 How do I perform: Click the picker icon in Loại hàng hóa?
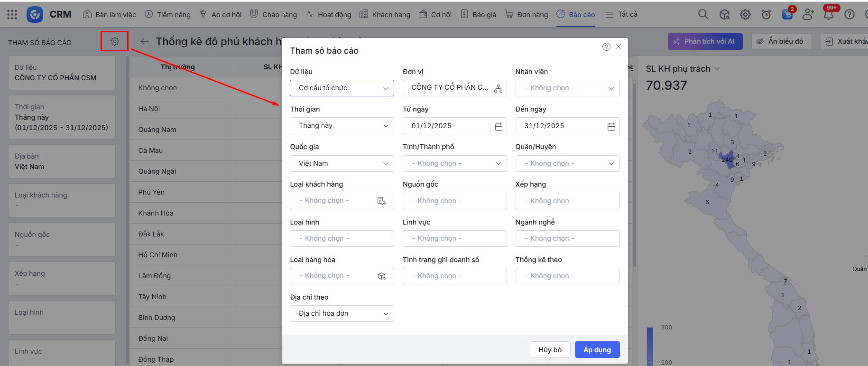click(382, 276)
